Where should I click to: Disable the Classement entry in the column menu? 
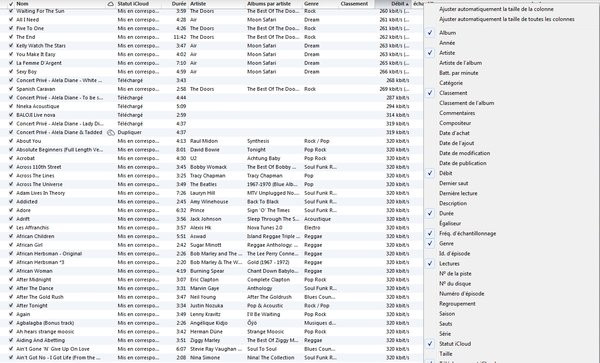(x=453, y=93)
